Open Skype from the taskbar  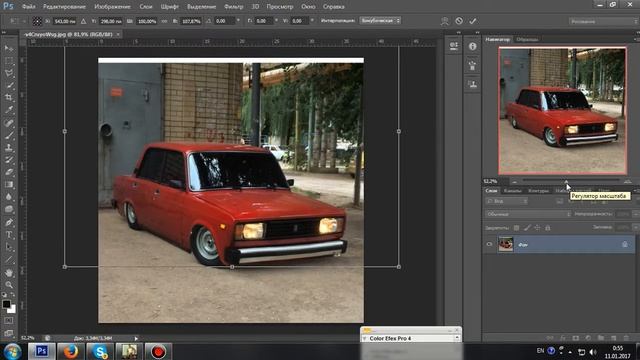(x=100, y=351)
